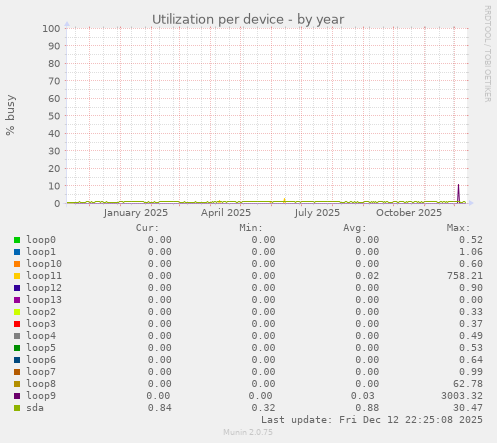Click loop9 average value 0.03
The image size is (497, 443).
coord(363,396)
